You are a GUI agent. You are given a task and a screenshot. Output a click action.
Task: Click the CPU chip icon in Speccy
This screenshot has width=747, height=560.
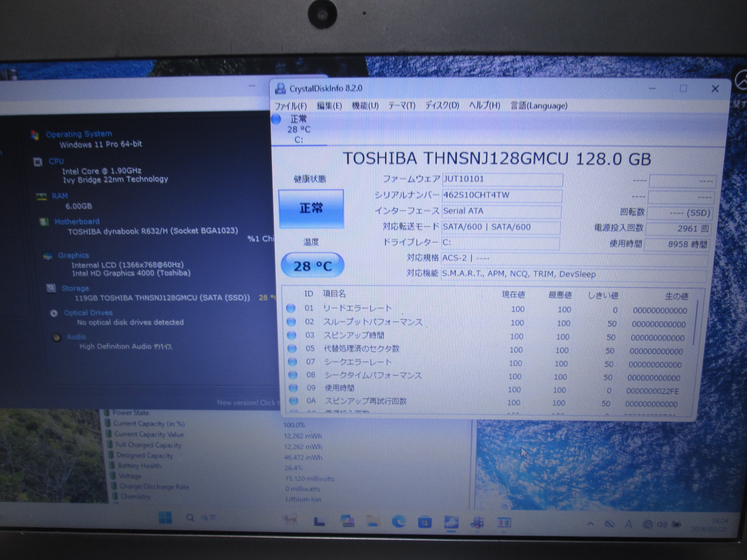click(38, 161)
